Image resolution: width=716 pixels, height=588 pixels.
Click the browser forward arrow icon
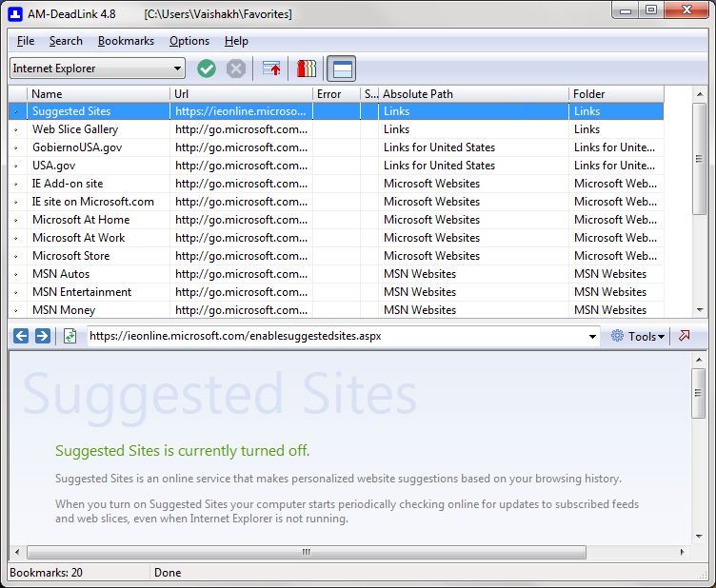43,336
